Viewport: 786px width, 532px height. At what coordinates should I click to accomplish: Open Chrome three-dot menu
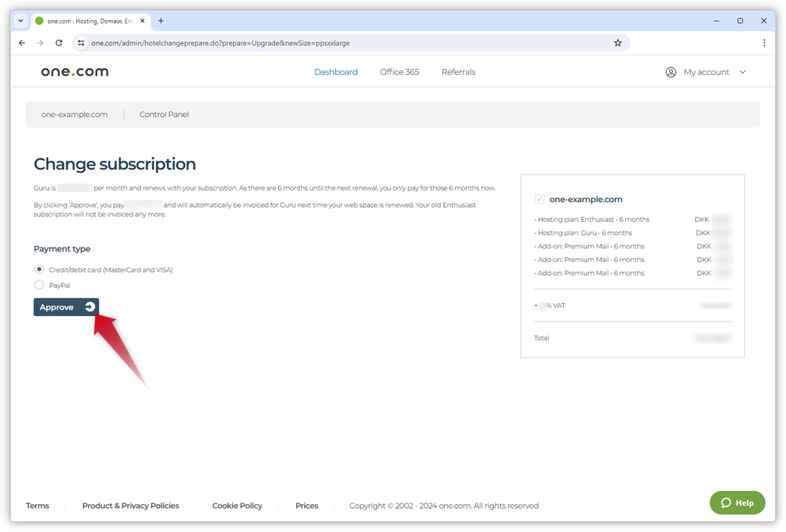[764, 43]
